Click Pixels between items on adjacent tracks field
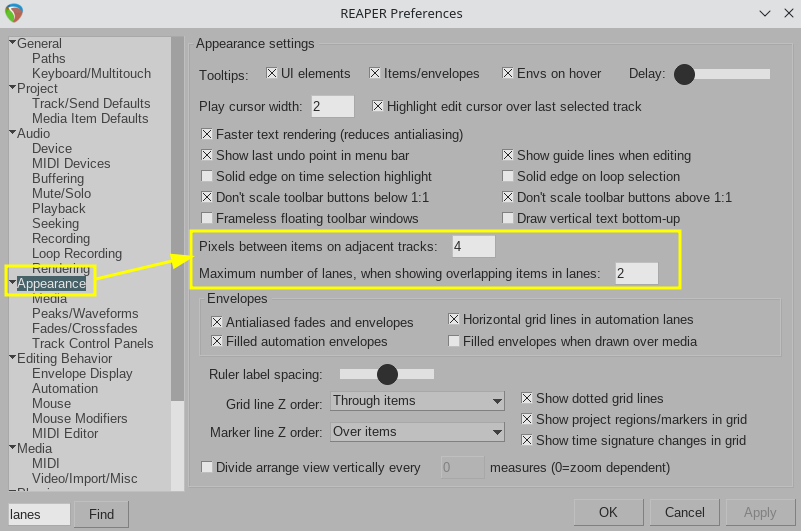The image size is (801, 531). (x=474, y=246)
